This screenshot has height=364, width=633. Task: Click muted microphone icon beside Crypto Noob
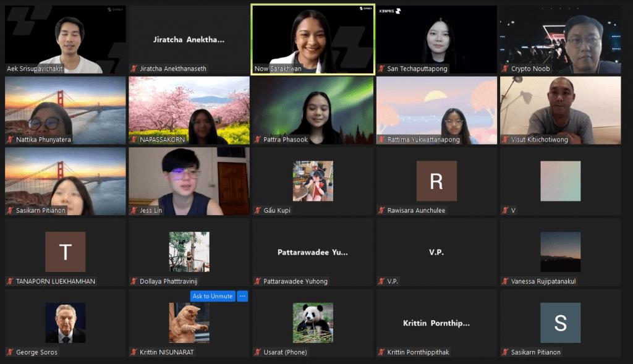coord(505,69)
